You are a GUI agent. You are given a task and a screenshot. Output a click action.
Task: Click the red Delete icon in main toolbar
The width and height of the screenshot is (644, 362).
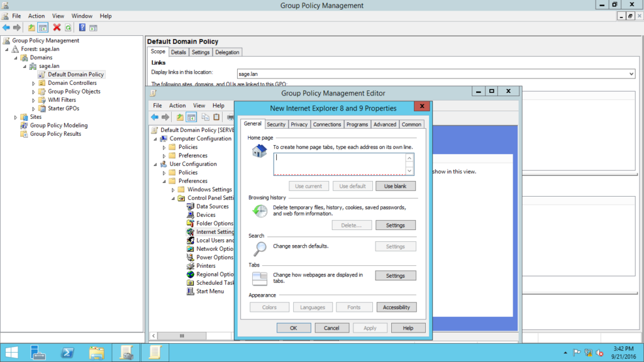pos(57,28)
